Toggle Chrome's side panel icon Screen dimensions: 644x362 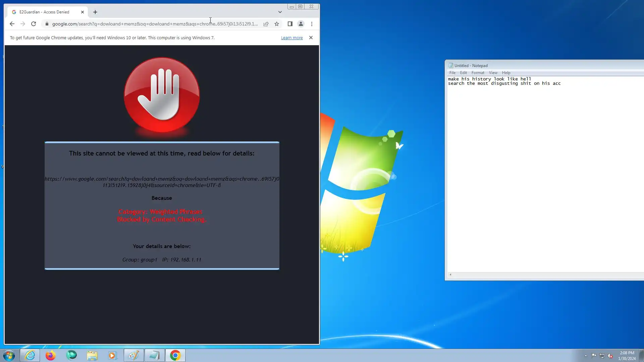(290, 24)
